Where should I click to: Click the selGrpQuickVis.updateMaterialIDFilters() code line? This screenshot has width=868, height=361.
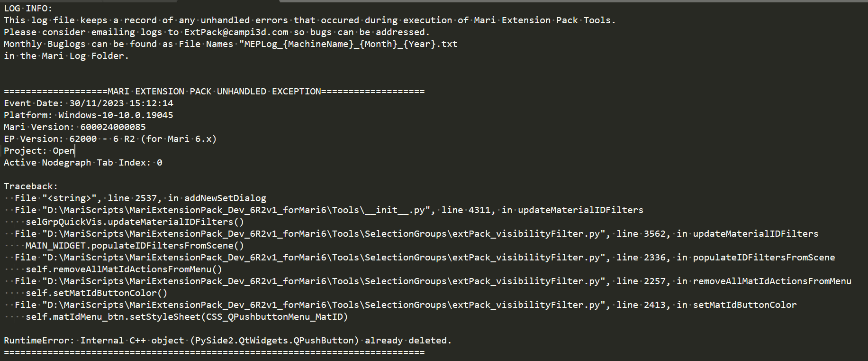pyautogui.click(x=135, y=222)
